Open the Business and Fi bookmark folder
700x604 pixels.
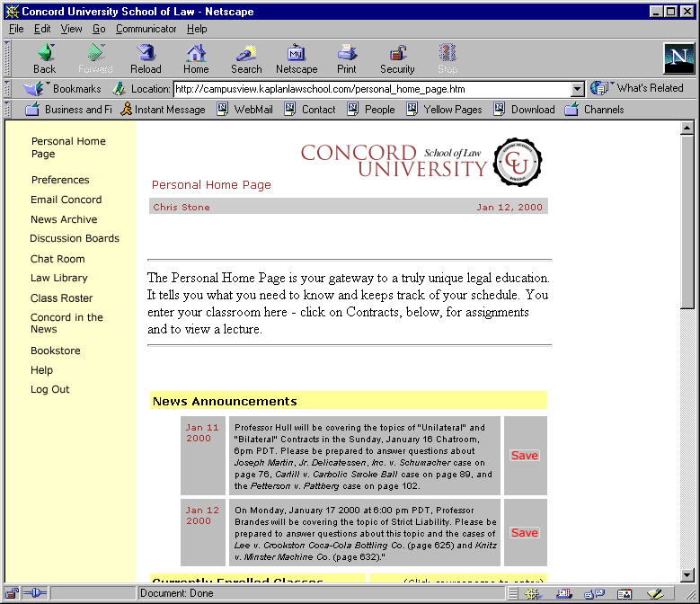tap(68, 110)
